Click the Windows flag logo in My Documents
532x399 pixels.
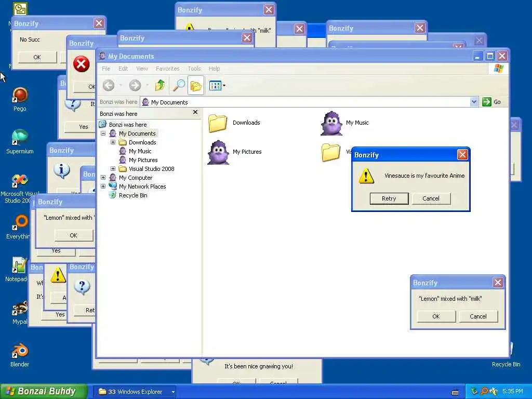(498, 69)
